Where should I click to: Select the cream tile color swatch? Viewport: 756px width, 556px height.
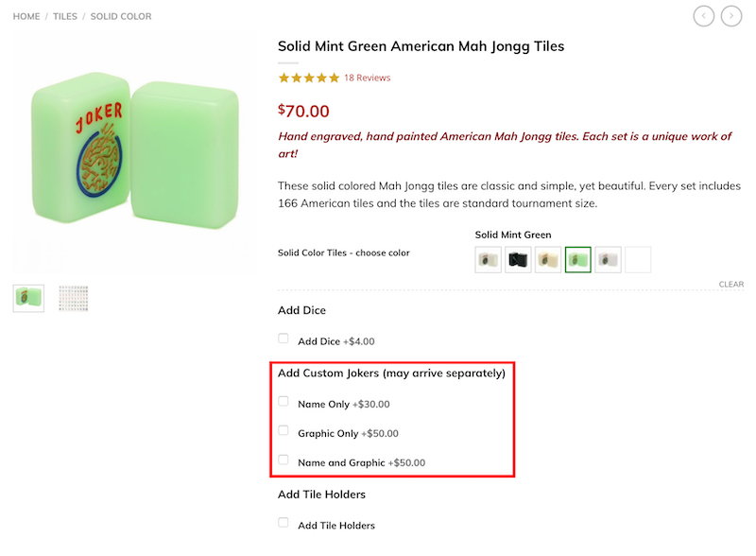pyautogui.click(x=548, y=258)
